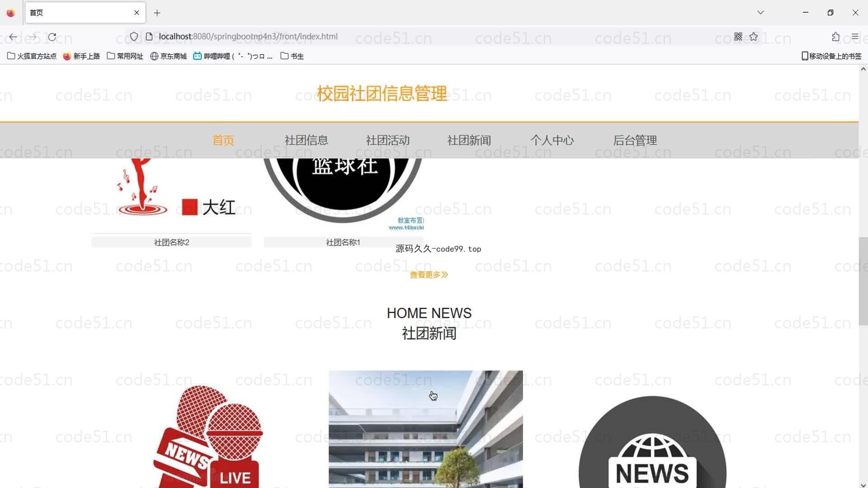Viewport: 868px width, 488px height.
Task: Open a new tab with plus button
Action: pos(157,13)
